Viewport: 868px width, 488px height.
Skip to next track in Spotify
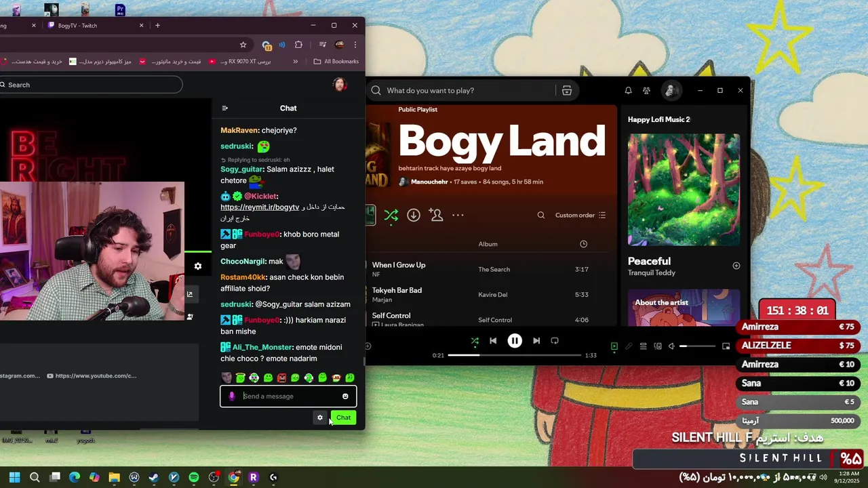pos(536,341)
